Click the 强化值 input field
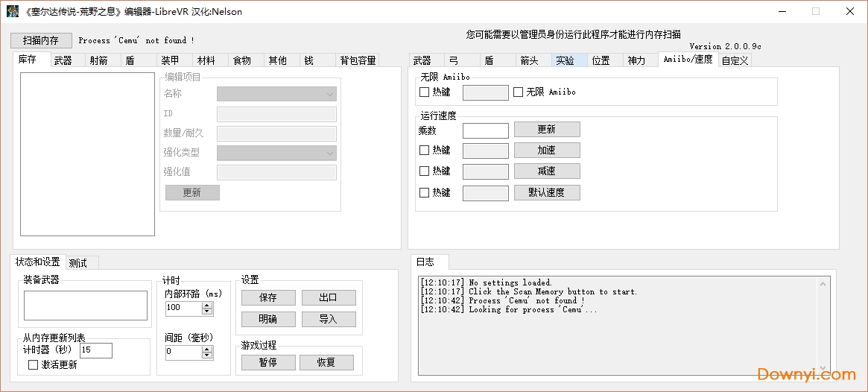 pyautogui.click(x=276, y=172)
